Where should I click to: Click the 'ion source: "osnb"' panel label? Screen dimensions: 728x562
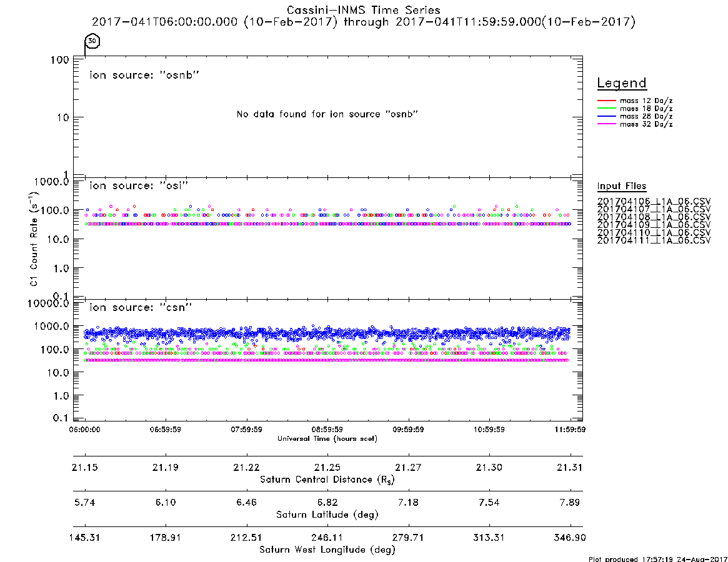click(144, 75)
